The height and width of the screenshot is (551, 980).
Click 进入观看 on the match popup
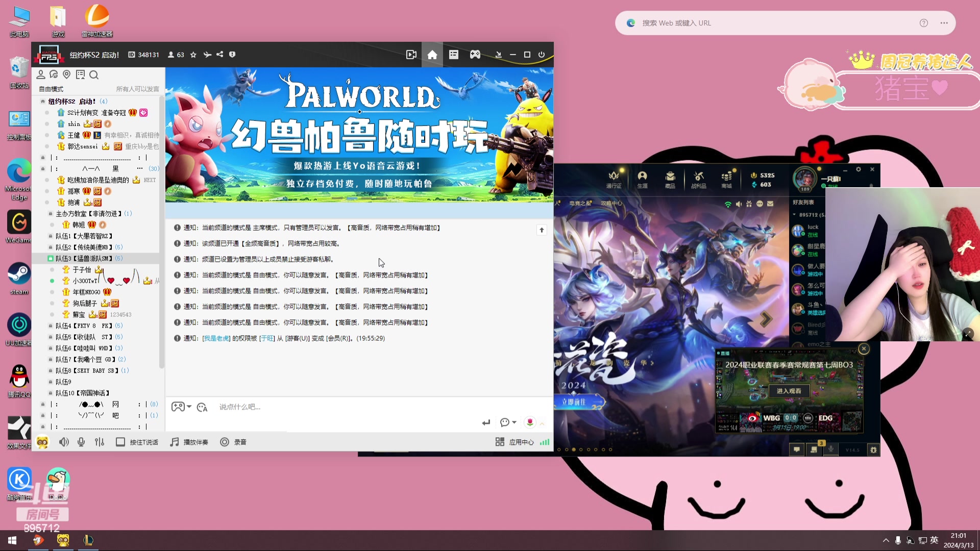[789, 391]
